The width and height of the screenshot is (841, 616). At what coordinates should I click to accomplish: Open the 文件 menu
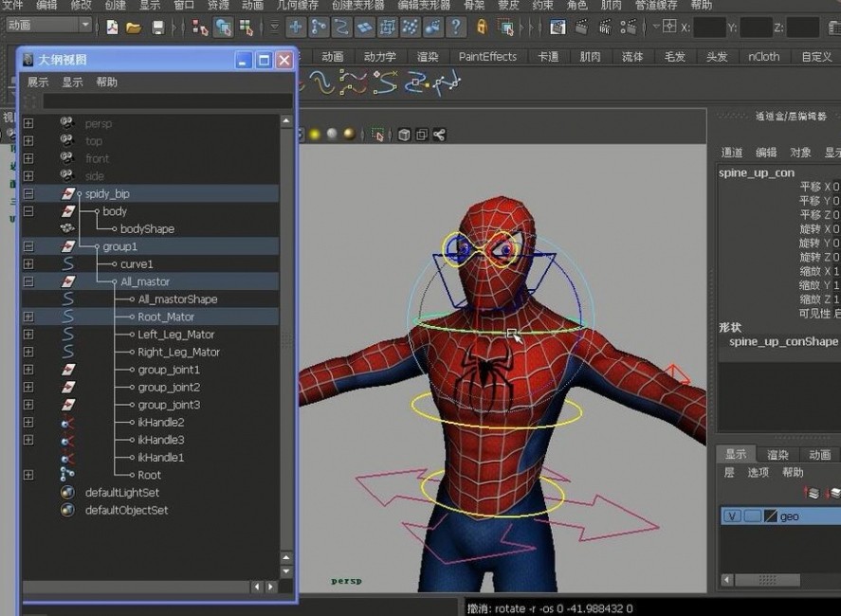click(x=12, y=6)
